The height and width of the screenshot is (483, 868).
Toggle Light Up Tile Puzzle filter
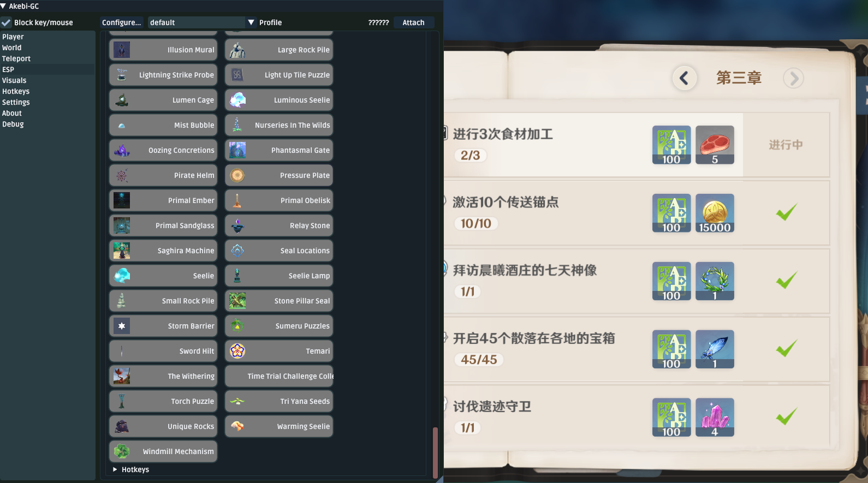278,75
